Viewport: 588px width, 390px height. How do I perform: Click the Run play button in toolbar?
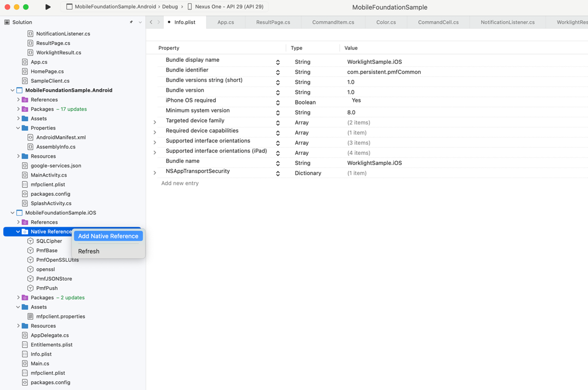click(48, 7)
